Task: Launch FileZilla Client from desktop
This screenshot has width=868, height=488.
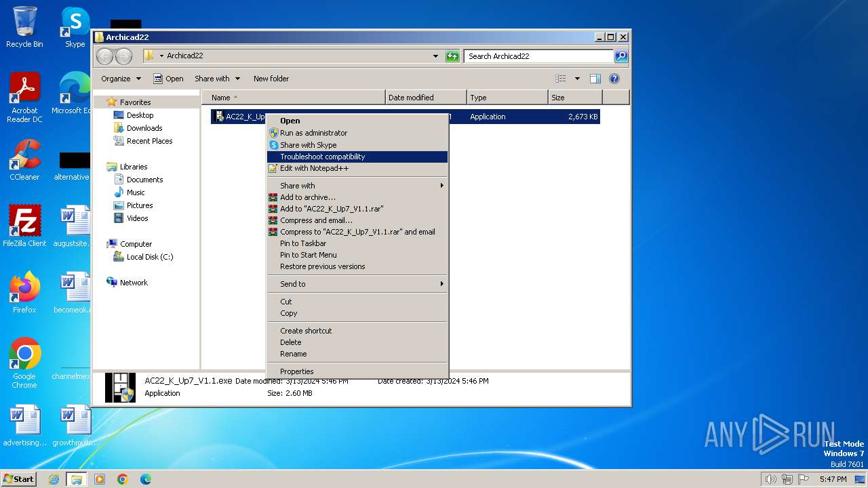Action: 24,226
